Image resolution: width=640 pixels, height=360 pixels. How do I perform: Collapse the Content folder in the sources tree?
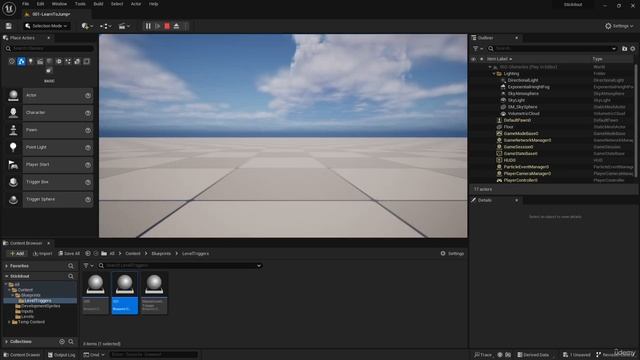[9, 290]
